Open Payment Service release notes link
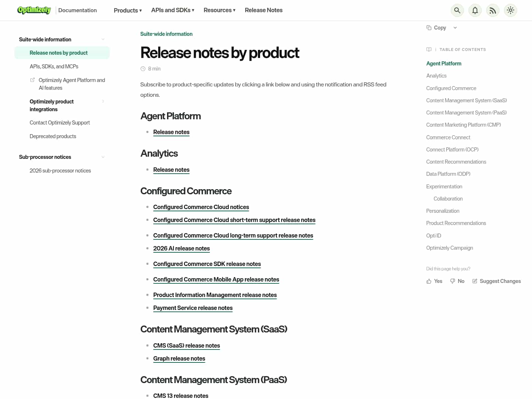Screen dimensions: 532x399 point(193,308)
